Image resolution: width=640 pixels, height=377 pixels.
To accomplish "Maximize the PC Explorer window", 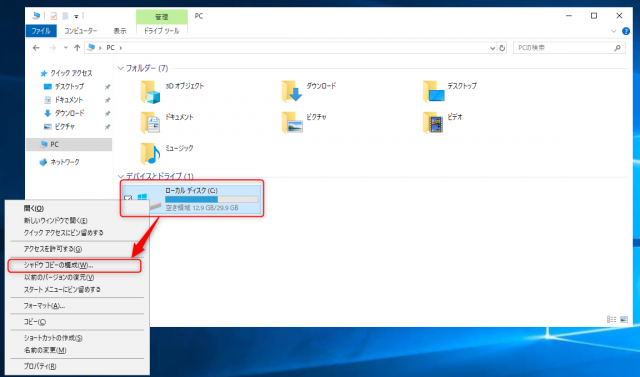I will 594,16.
